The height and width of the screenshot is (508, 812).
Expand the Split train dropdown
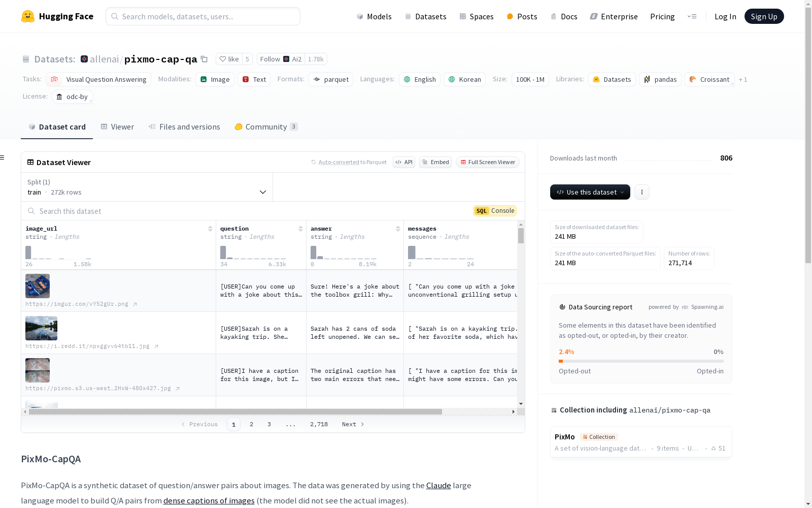click(x=147, y=187)
